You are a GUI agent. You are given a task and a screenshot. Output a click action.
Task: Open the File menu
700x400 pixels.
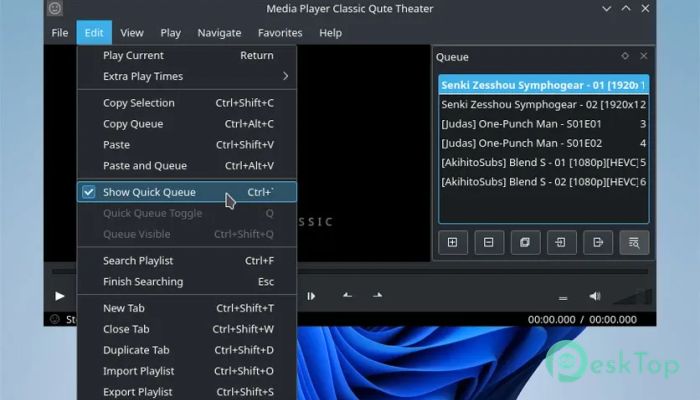pyautogui.click(x=60, y=33)
